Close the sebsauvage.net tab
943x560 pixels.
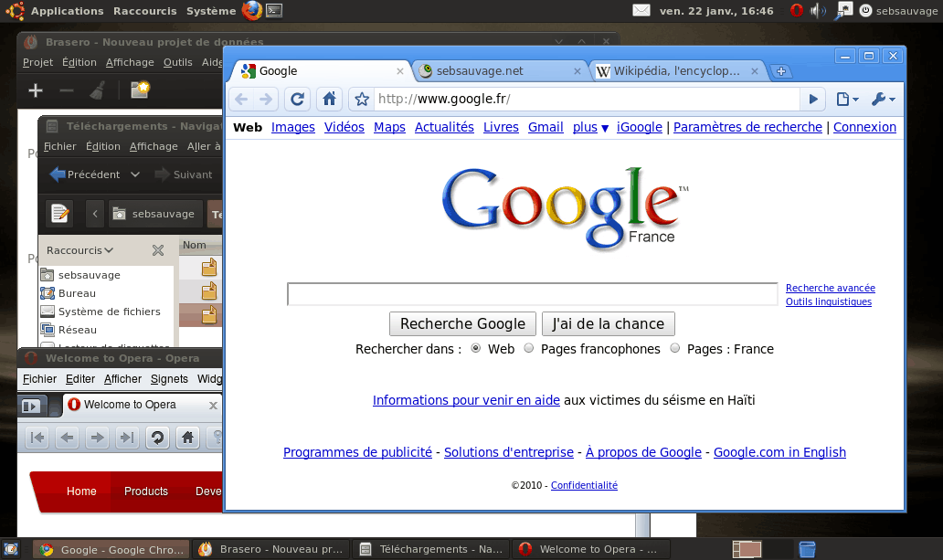[x=577, y=71]
